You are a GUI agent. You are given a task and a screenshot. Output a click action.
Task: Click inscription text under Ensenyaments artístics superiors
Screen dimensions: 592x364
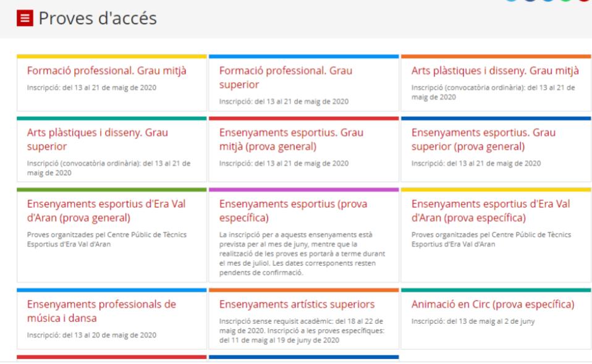301,330
